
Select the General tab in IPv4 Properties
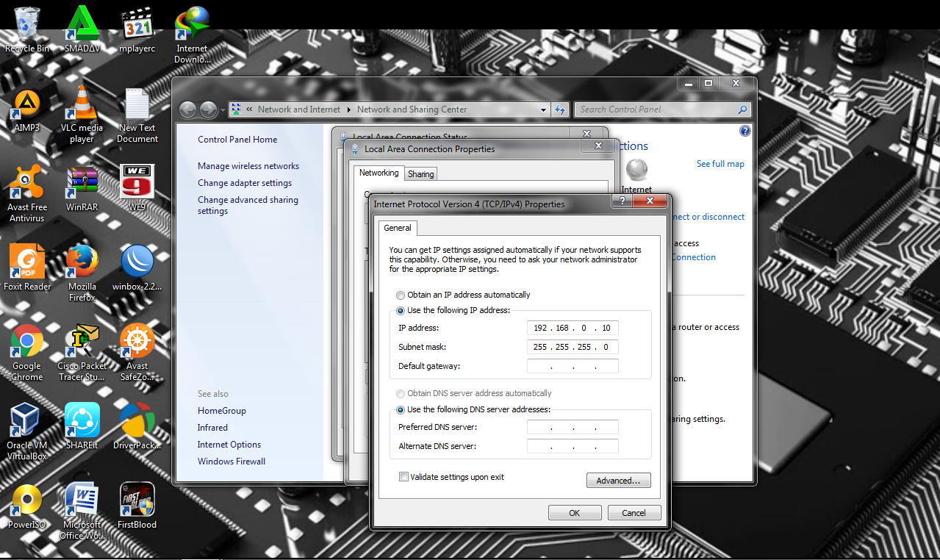398,228
